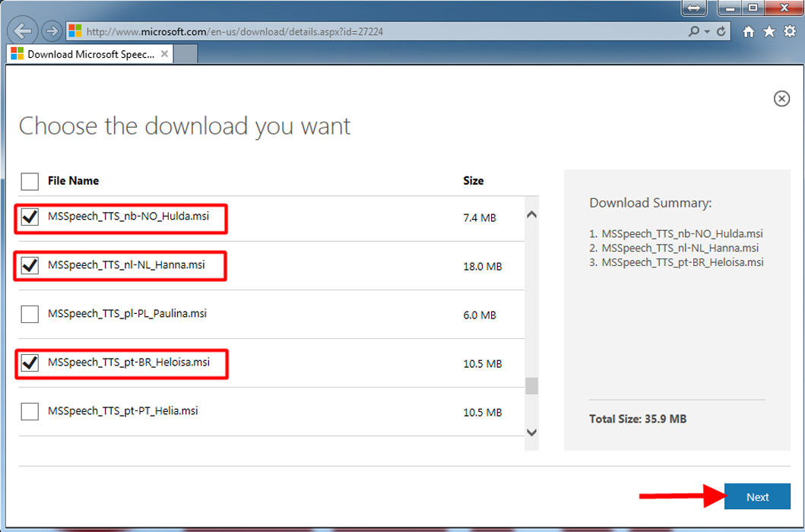Go back using the browser back arrow

click(x=23, y=31)
